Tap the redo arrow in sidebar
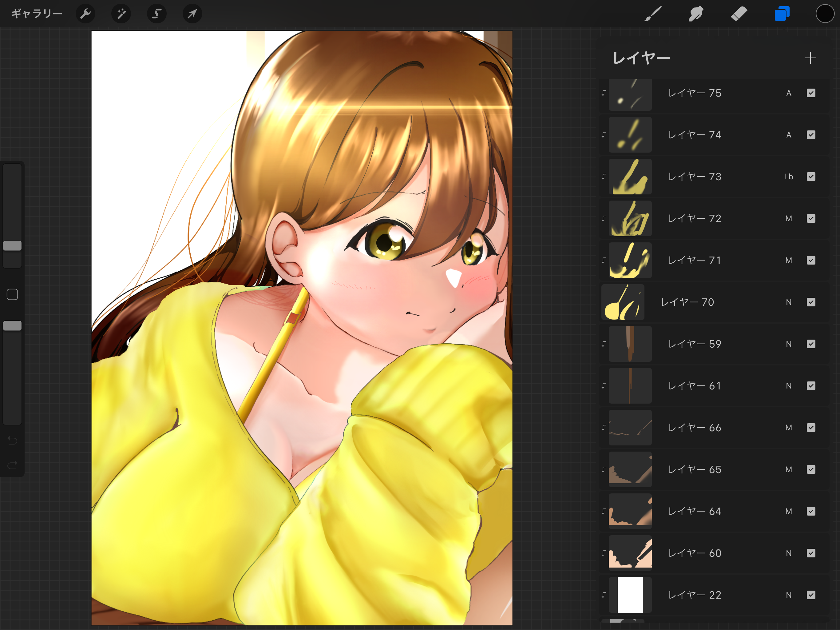The width and height of the screenshot is (840, 630). click(13, 465)
